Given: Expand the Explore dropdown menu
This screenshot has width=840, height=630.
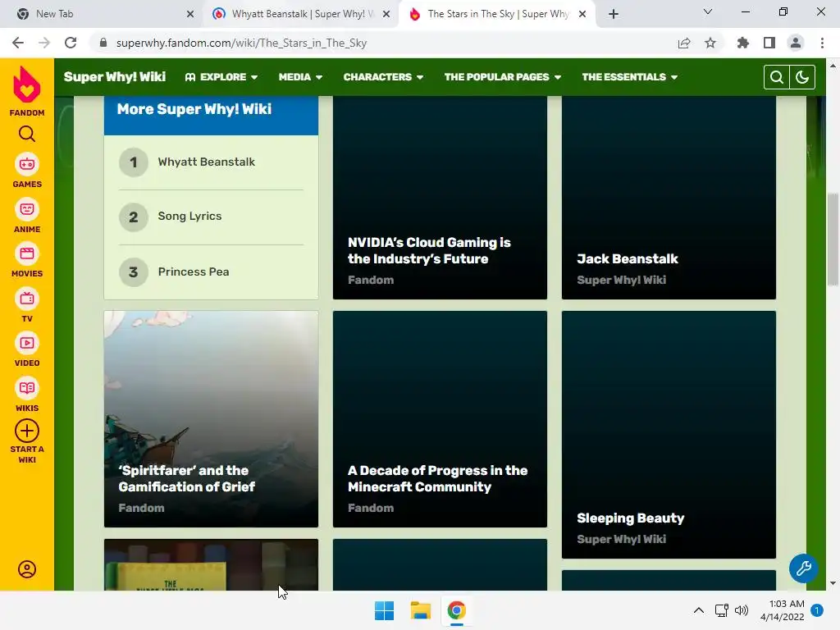Looking at the screenshot, I should coord(221,77).
